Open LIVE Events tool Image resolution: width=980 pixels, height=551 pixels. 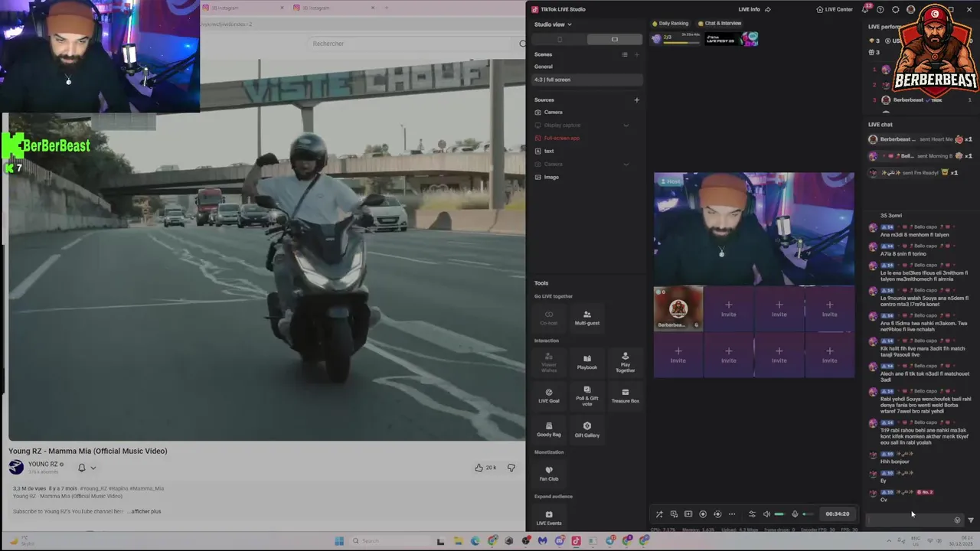[549, 518]
